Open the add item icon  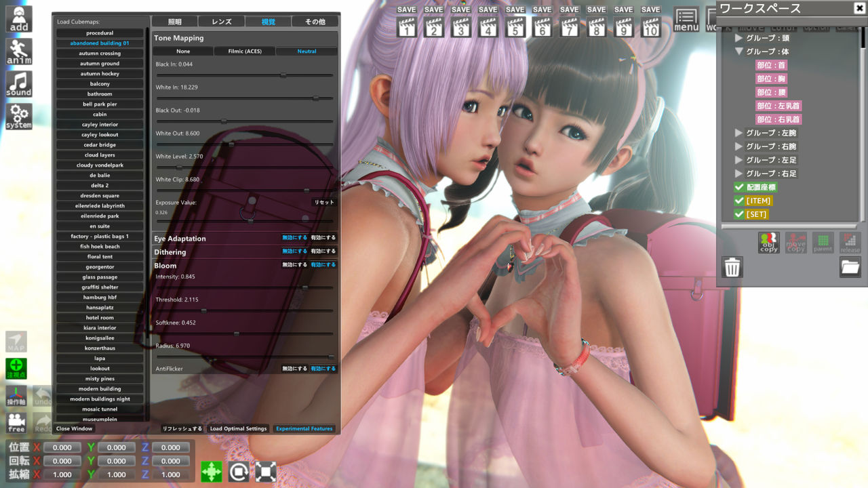(x=19, y=19)
